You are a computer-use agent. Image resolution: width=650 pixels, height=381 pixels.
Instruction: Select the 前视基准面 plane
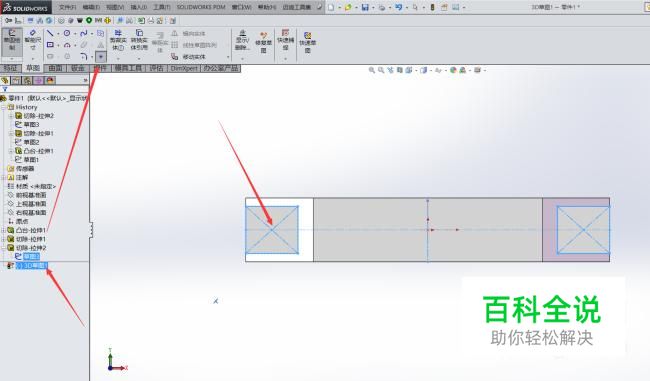tap(31, 195)
